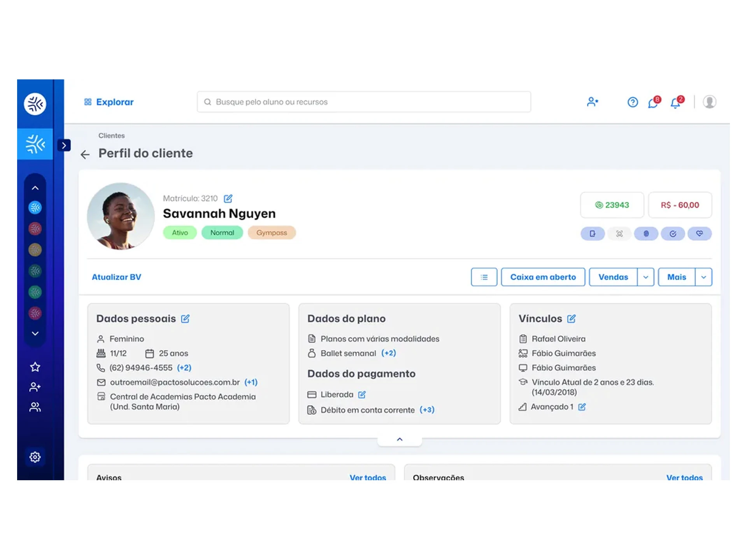Edit the Liberada payment status

[x=362, y=395]
